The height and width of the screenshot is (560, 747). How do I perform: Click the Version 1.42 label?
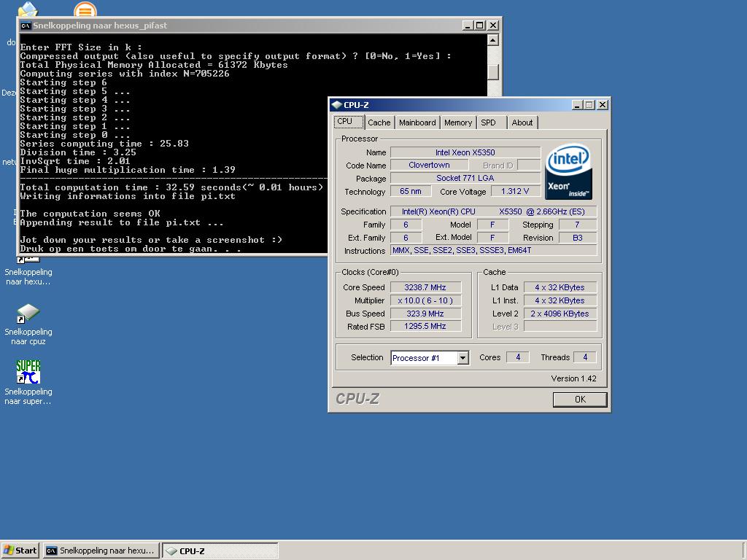pyautogui.click(x=573, y=378)
